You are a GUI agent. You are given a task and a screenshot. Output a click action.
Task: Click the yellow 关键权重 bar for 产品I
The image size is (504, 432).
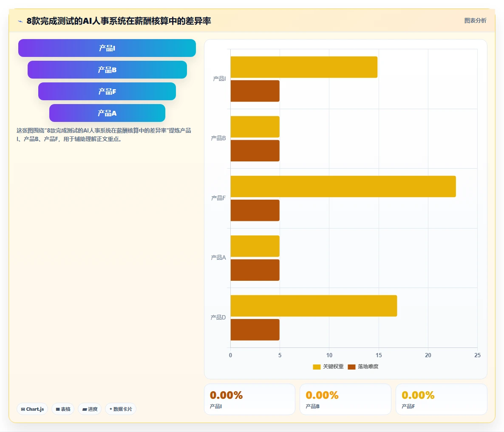pos(304,67)
